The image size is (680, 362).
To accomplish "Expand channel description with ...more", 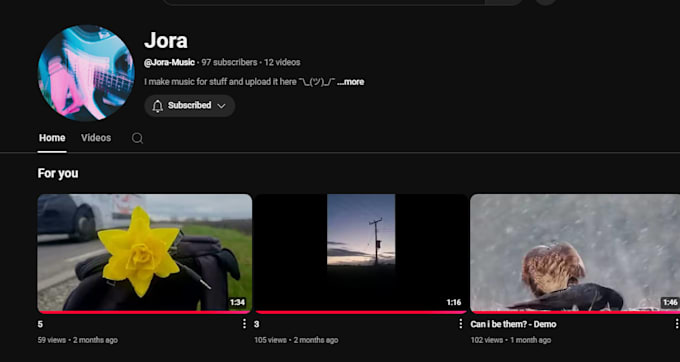I will (350, 82).
